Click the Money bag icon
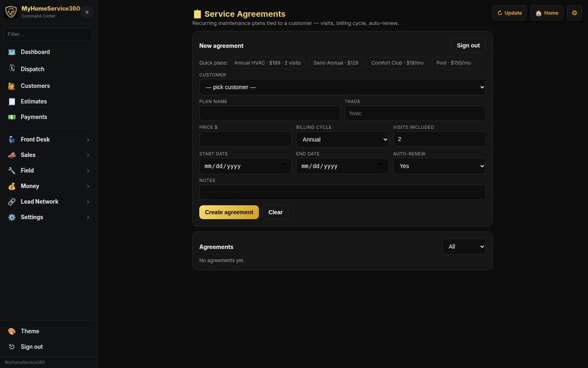The width and height of the screenshot is (588, 368). click(x=12, y=186)
